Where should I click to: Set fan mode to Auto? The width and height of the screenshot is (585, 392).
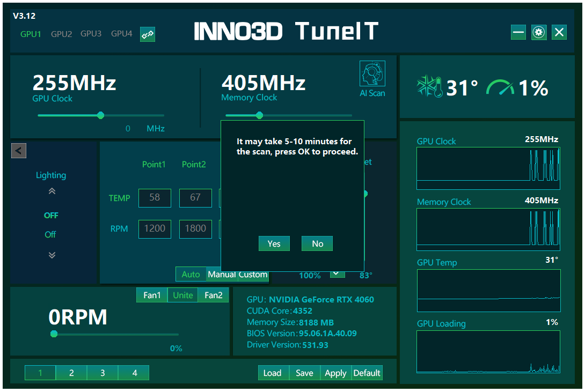(191, 275)
